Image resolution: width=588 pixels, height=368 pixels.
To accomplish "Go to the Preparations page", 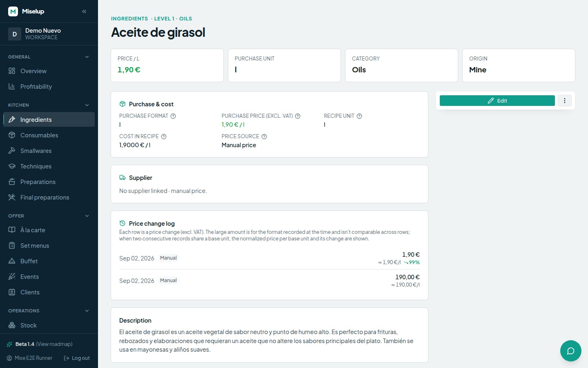I will tap(49, 182).
